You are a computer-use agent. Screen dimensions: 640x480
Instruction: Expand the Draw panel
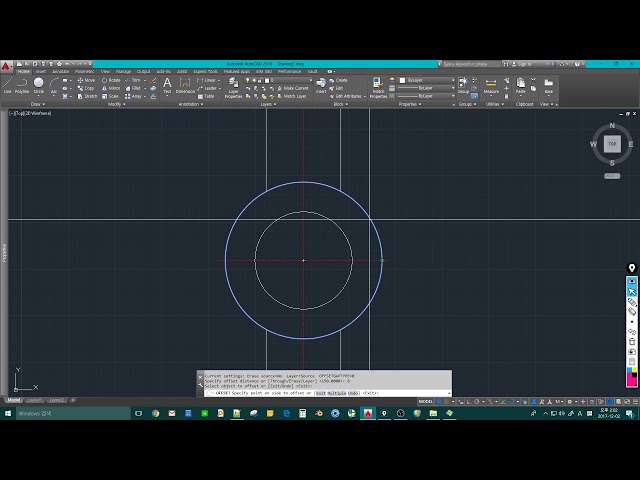point(38,104)
